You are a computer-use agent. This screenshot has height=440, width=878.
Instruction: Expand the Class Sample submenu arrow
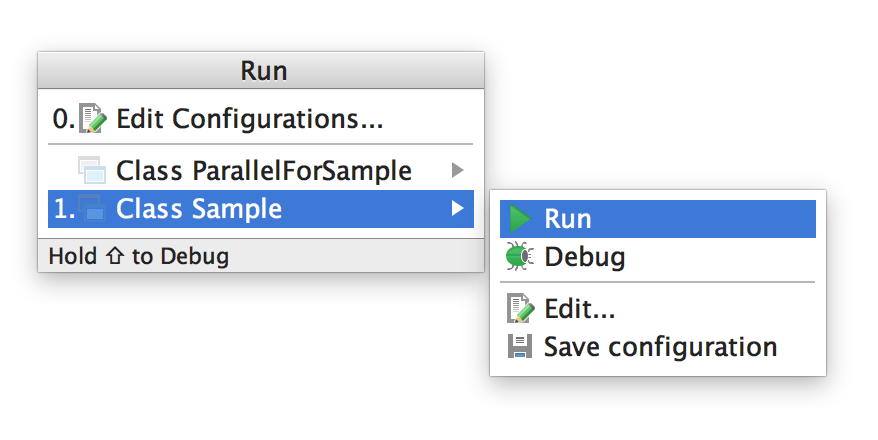click(x=458, y=208)
